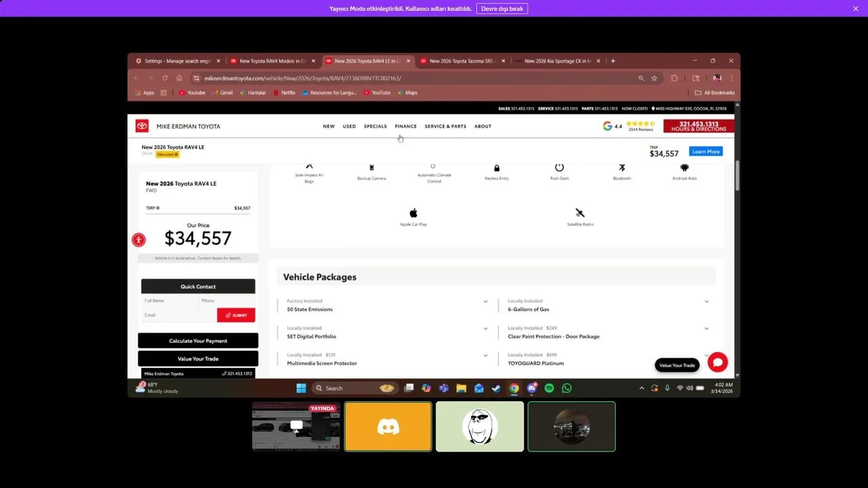Click the Calculate Your Payment button

click(x=198, y=341)
